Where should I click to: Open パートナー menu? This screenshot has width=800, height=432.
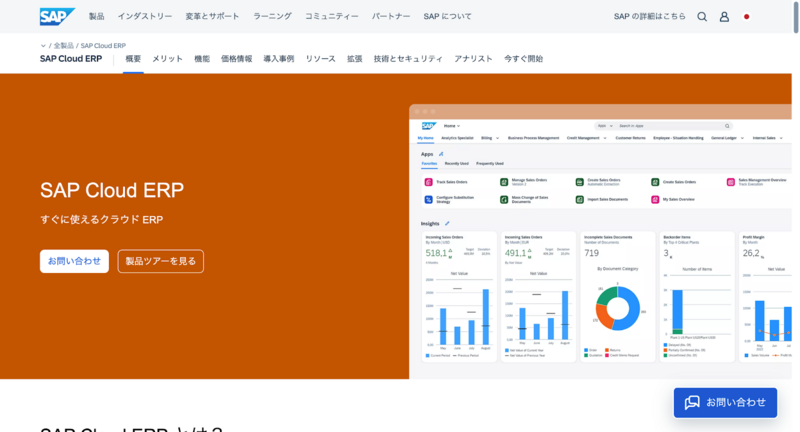pos(391,16)
